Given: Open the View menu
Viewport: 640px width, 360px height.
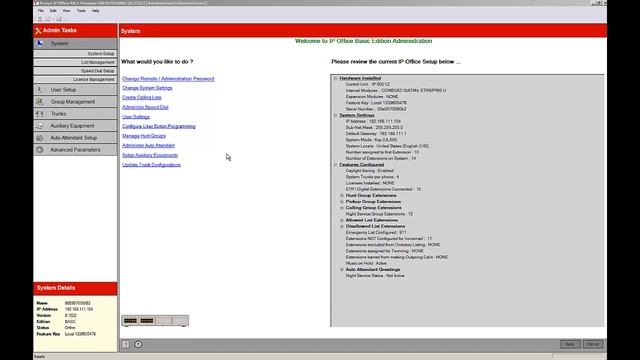Looking at the screenshot, I should click(67, 11).
